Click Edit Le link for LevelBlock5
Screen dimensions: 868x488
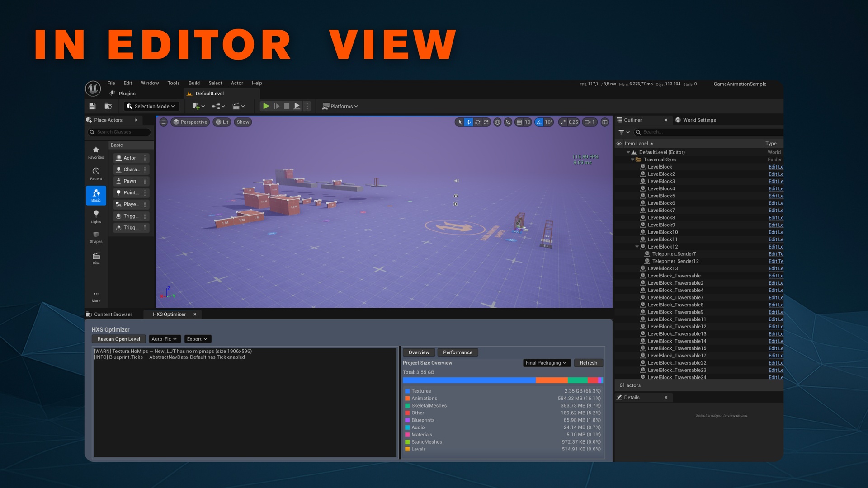[776, 196]
